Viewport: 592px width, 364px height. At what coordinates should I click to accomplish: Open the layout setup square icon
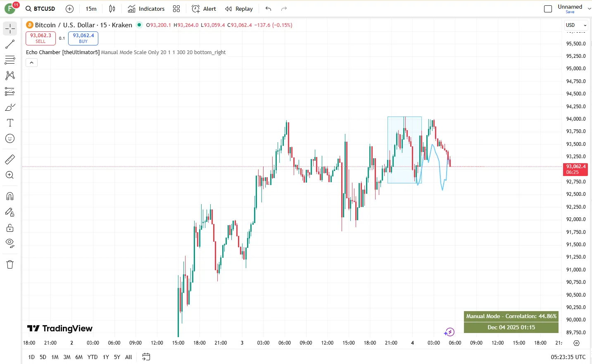tap(548, 9)
